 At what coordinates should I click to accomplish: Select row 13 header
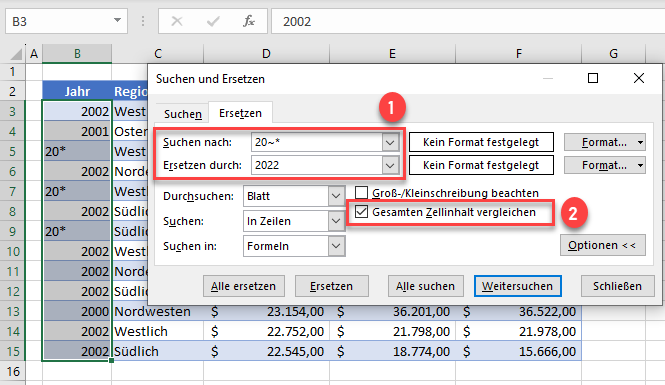tap(13, 312)
